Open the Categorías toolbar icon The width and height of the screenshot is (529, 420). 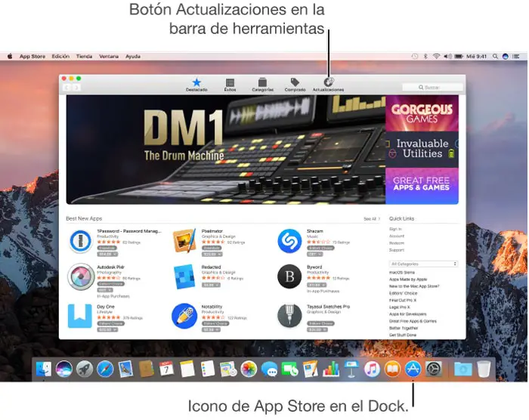262,85
